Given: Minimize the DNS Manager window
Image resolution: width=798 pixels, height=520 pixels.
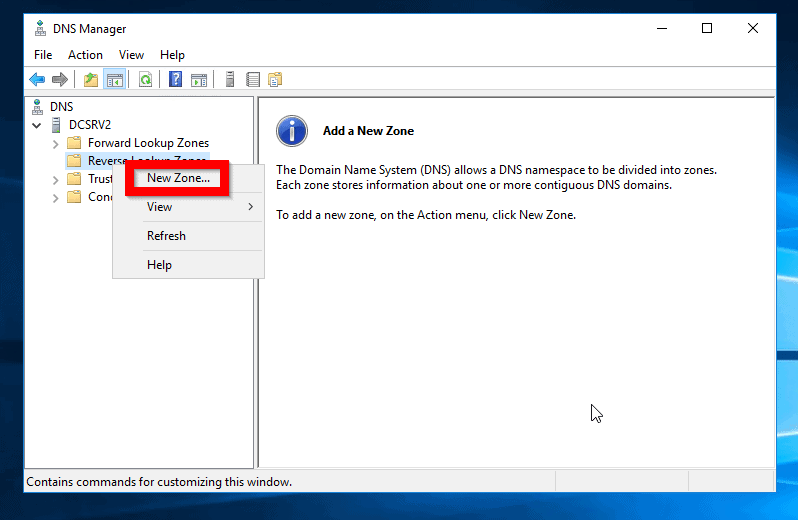Looking at the screenshot, I should click(662, 28).
